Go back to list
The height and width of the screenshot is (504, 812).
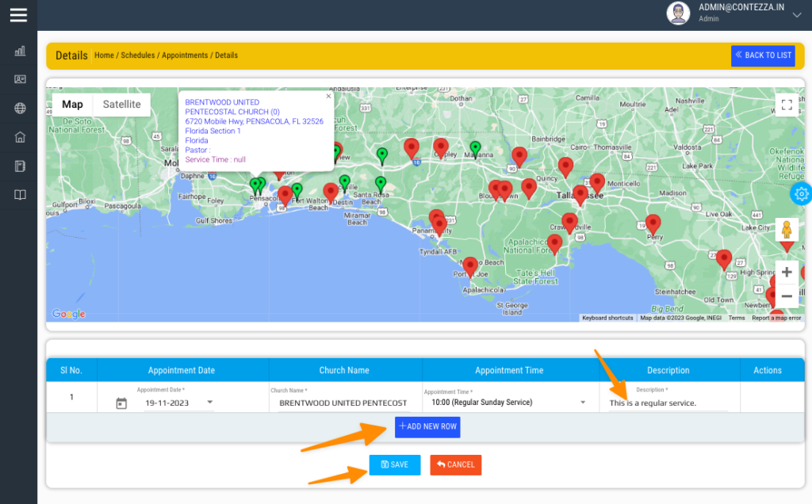coord(763,55)
